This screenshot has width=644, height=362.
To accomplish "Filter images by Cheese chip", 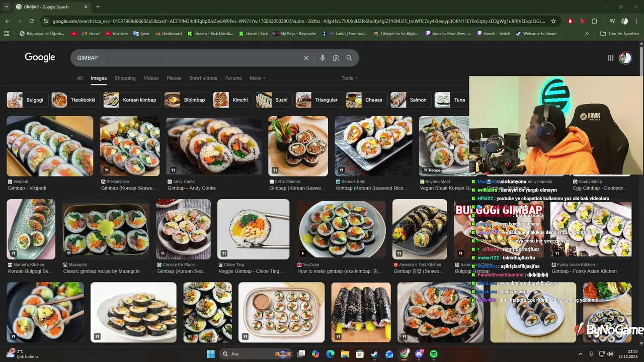I will 366,100.
